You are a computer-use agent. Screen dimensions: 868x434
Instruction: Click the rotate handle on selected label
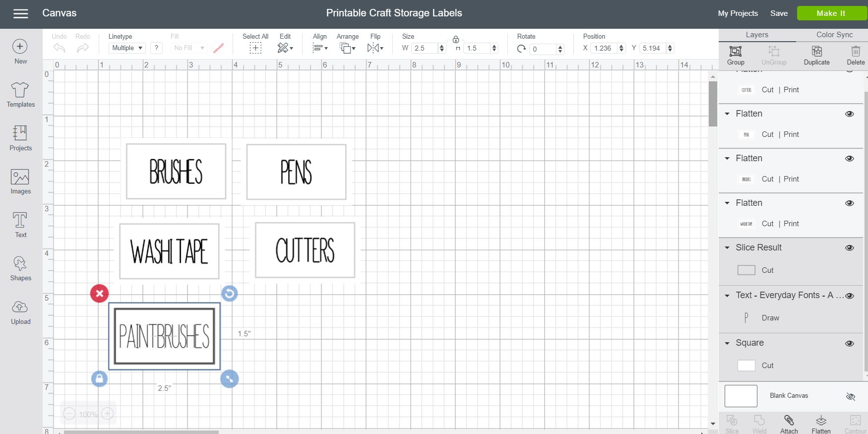click(229, 294)
